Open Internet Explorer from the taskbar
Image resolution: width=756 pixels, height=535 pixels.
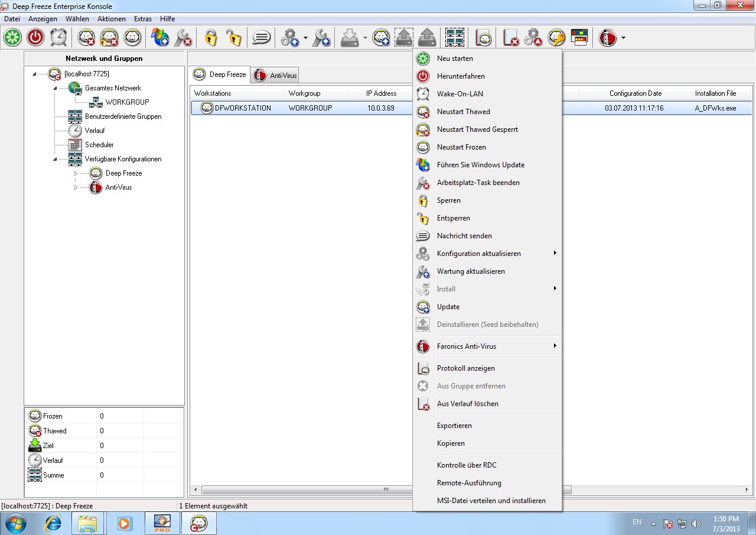point(54,523)
